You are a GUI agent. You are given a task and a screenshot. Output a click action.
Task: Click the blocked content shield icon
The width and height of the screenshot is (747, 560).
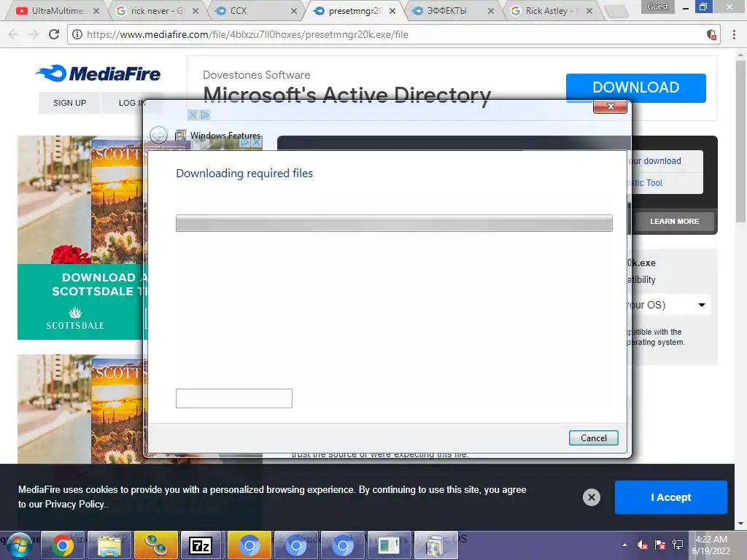tap(711, 34)
